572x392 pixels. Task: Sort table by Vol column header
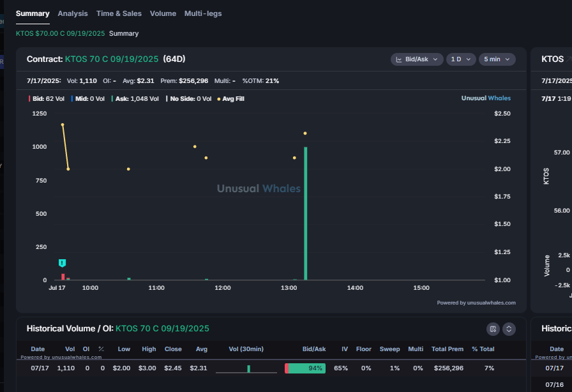[x=70, y=349]
